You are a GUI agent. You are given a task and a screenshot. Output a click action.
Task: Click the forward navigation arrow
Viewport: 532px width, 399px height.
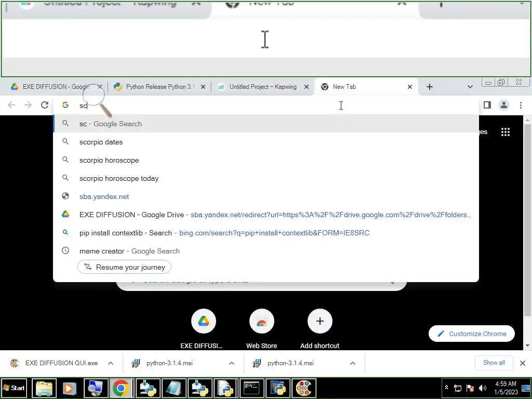(28, 105)
